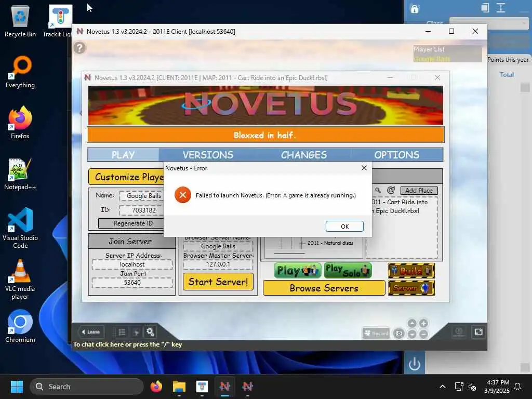The height and width of the screenshot is (399, 532).
Task: Toggle fullscreen in game client
Action: pos(478,332)
